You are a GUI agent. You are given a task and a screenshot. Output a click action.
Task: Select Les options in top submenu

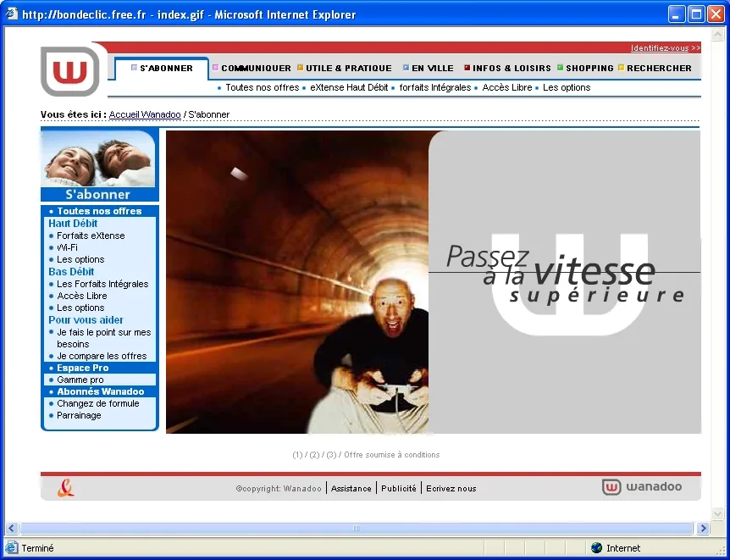(x=566, y=87)
